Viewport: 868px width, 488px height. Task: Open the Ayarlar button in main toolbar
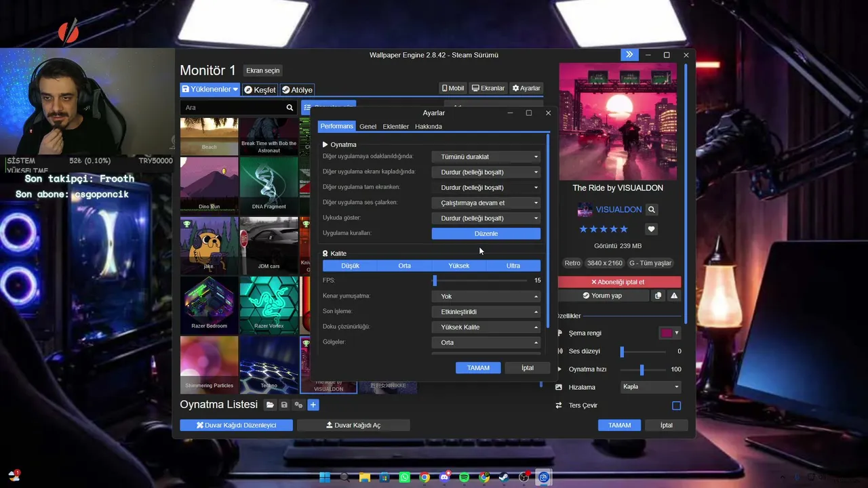tap(526, 88)
